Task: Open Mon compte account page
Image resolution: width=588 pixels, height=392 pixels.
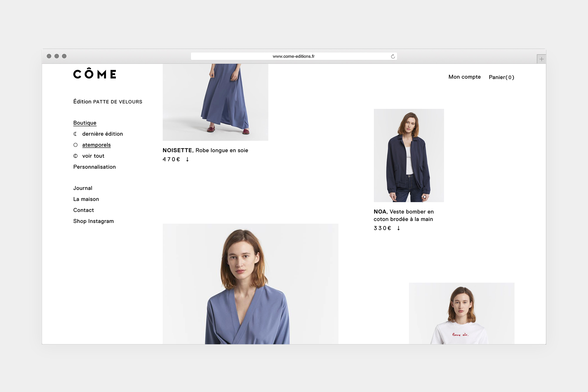Action: (x=464, y=77)
